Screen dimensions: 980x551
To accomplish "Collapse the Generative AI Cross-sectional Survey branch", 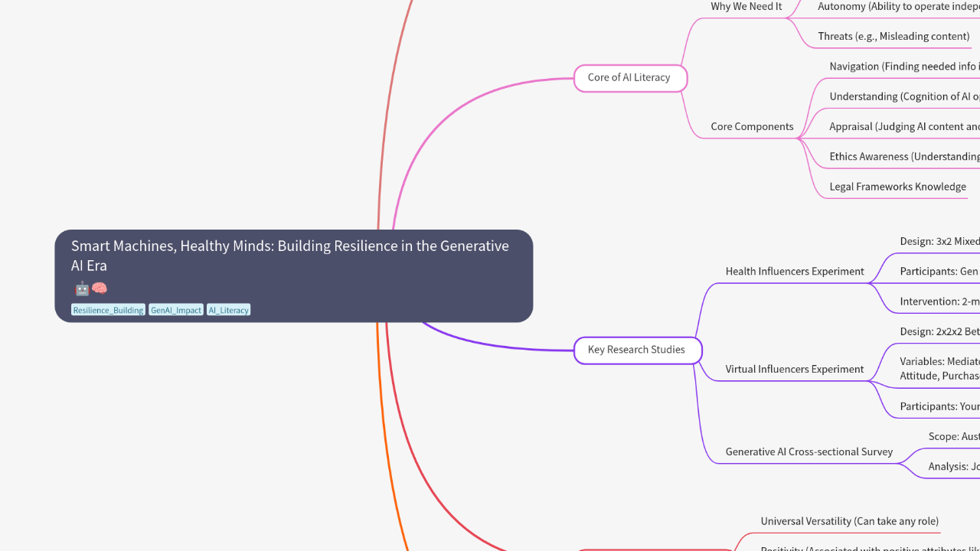I will [808, 452].
